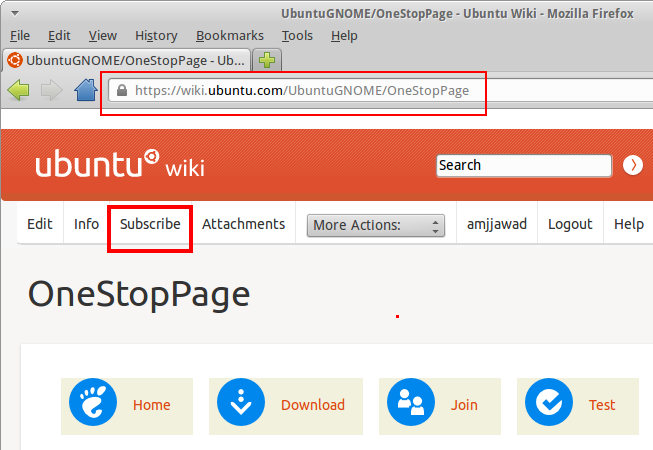Image resolution: width=653 pixels, height=450 pixels.
Task: Open the Tools menu
Action: (x=297, y=36)
